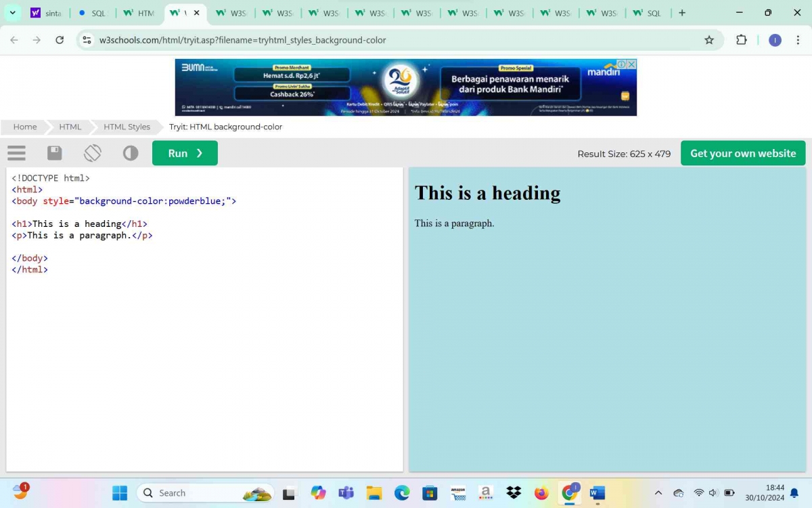
Task: Open the Chrome profile avatar
Action: [775, 40]
